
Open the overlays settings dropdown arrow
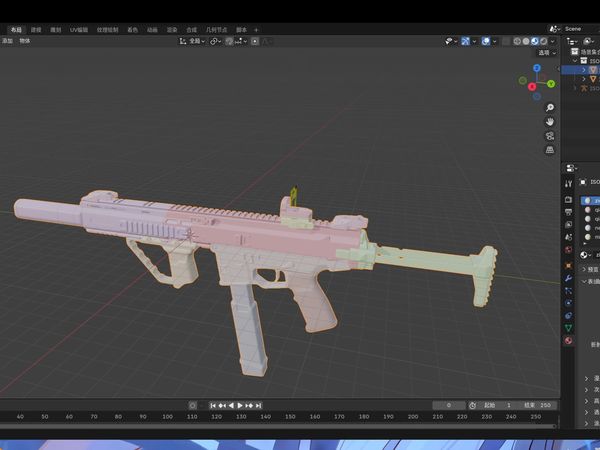tap(494, 41)
